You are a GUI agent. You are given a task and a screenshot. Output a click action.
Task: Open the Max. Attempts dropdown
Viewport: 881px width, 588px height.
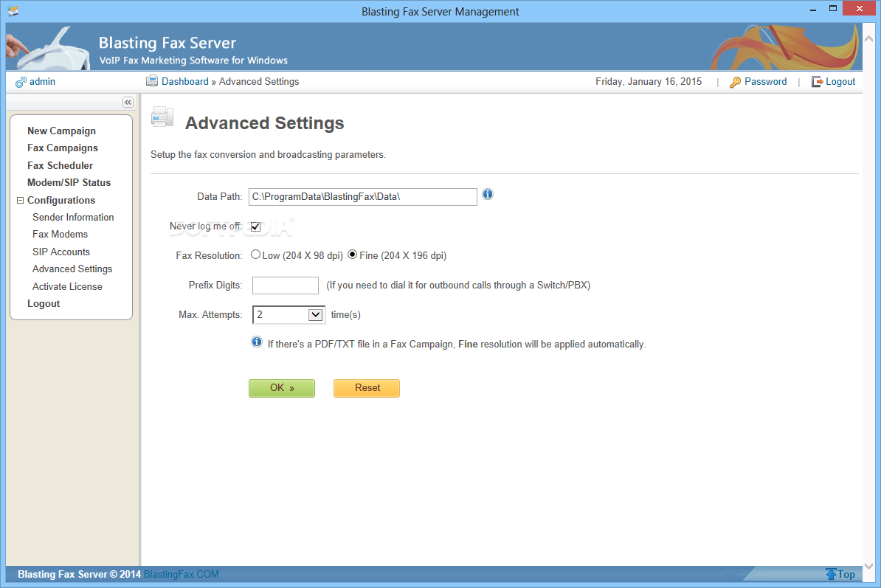(289, 314)
